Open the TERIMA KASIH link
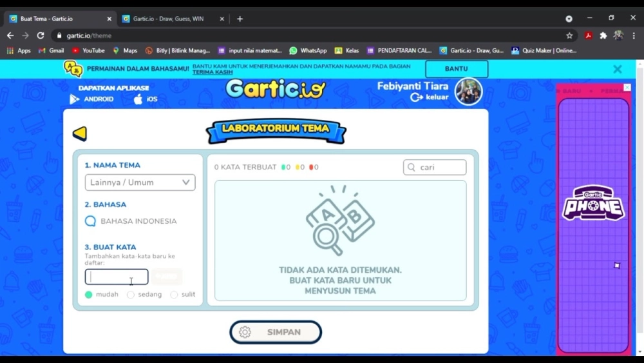644x363 pixels. pos(213,72)
